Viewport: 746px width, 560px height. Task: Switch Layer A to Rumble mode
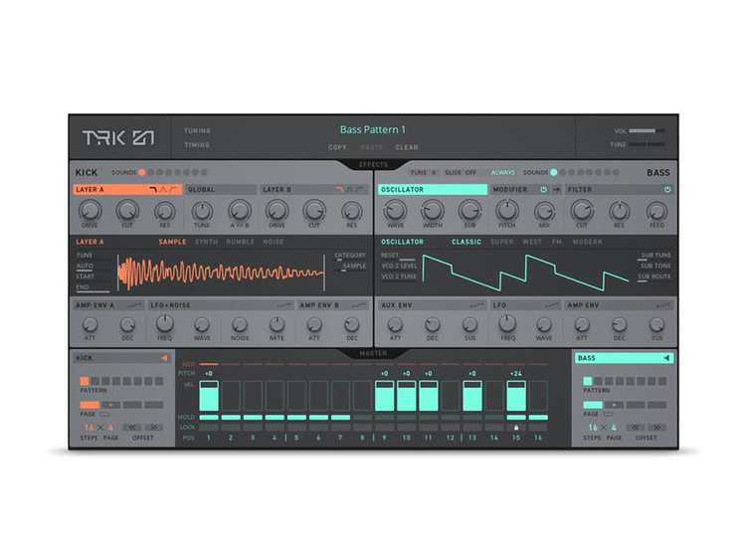pos(241,242)
